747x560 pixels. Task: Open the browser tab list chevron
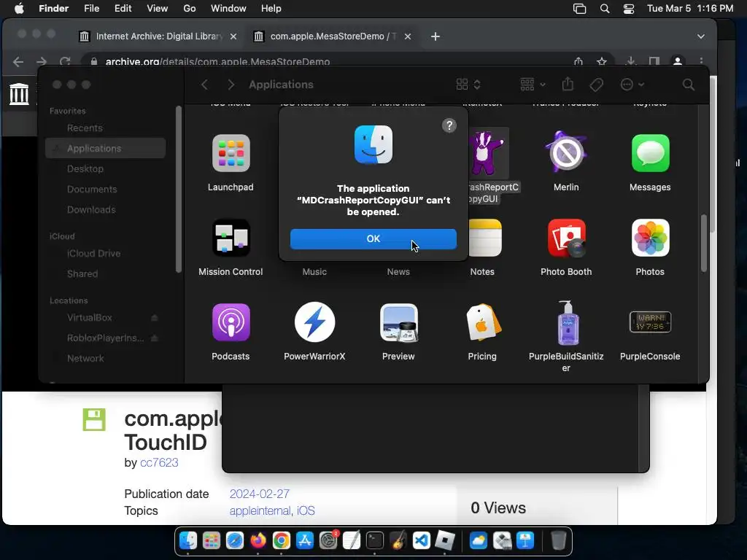tap(701, 36)
